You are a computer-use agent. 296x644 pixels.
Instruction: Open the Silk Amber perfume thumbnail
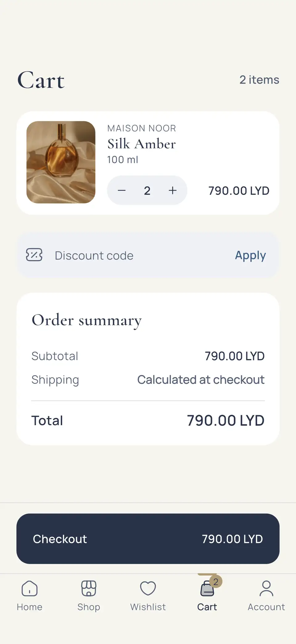coord(61,162)
